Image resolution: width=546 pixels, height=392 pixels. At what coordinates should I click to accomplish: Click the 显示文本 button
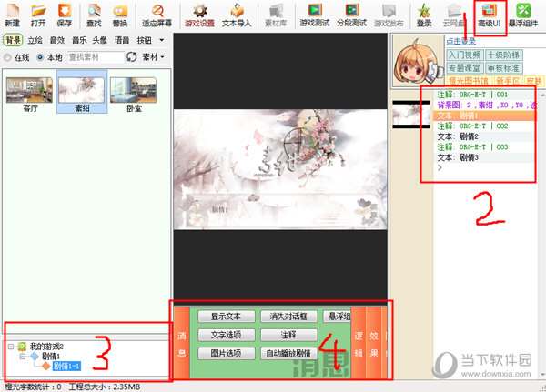pos(227,317)
